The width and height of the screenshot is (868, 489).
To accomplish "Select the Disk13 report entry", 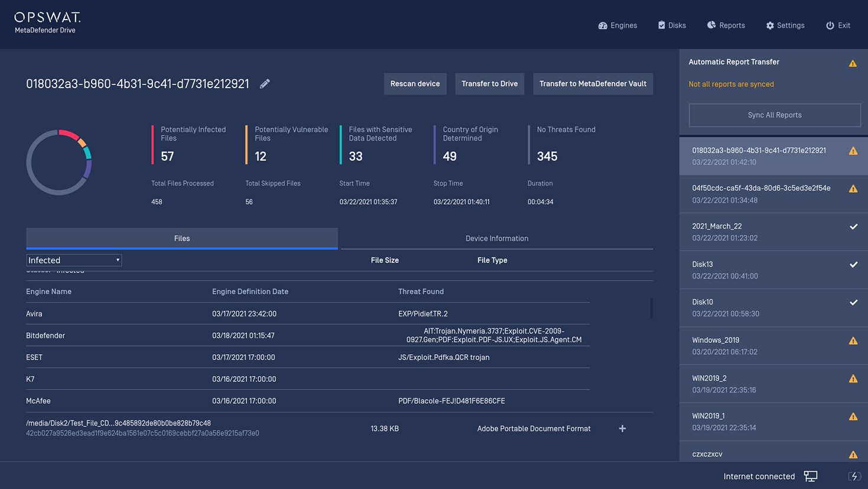I will (773, 270).
